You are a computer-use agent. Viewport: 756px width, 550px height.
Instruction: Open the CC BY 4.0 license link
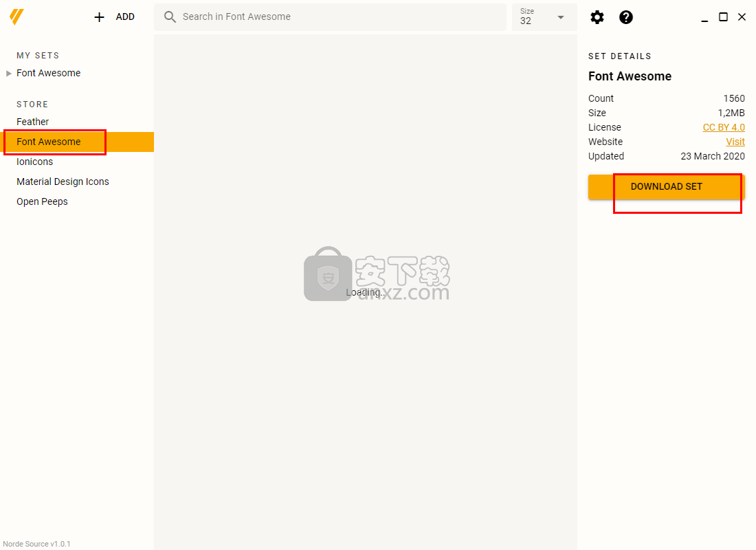tap(724, 127)
